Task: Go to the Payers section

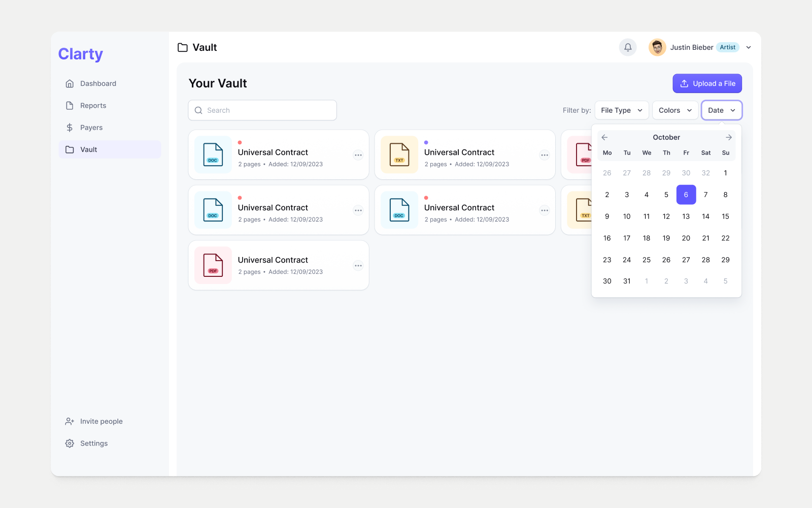Action: point(110,128)
